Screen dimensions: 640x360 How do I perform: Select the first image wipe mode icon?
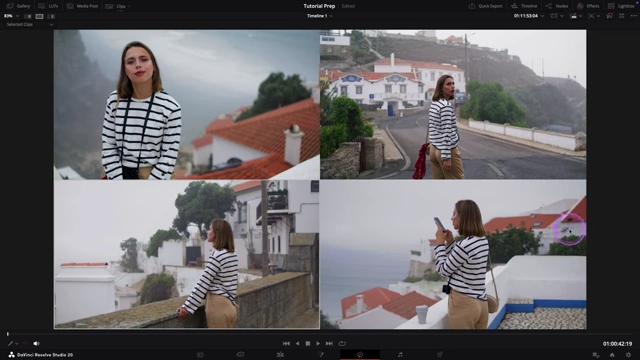pos(28,16)
